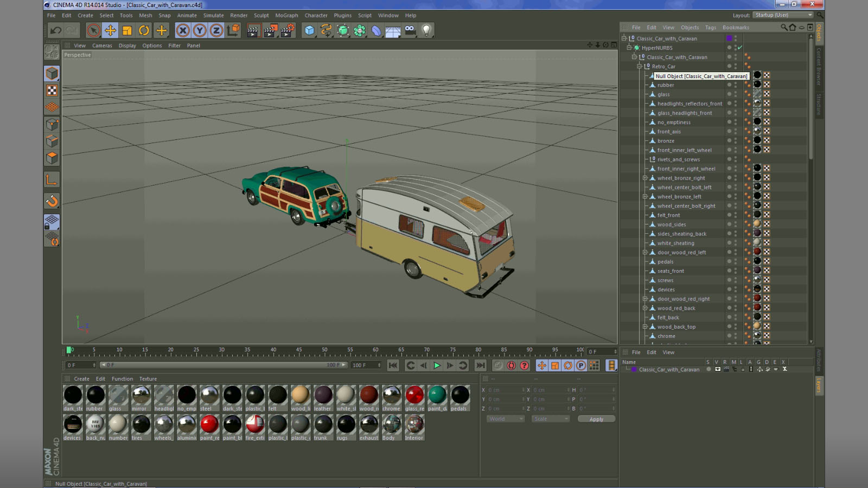Toggle X axis lock
Image resolution: width=868 pixels, height=488 pixels.
(183, 30)
